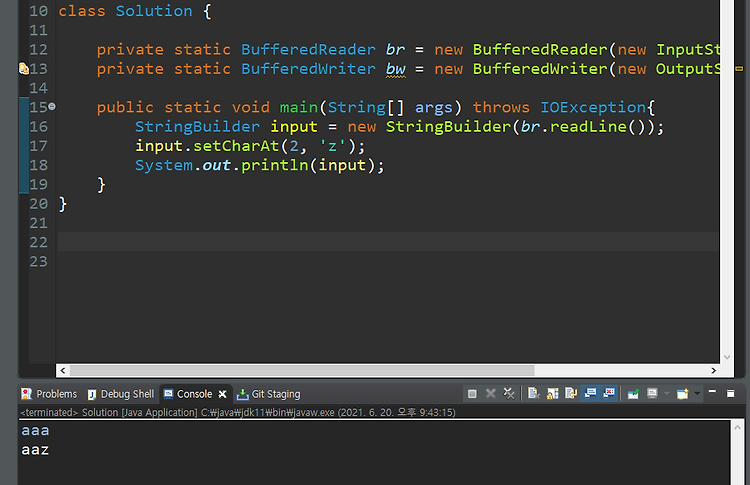
Task: Close the Console tab
Action: pyautogui.click(x=222, y=394)
